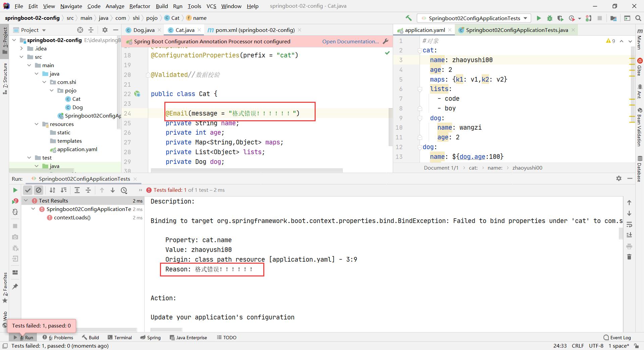Switch to Springboot02ConfigApplicationTests.java tab
644x350 pixels.
coord(517,30)
